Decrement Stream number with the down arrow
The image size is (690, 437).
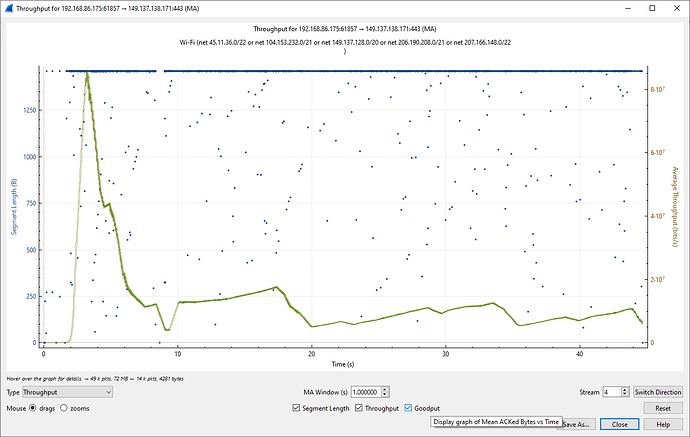pyautogui.click(x=624, y=396)
